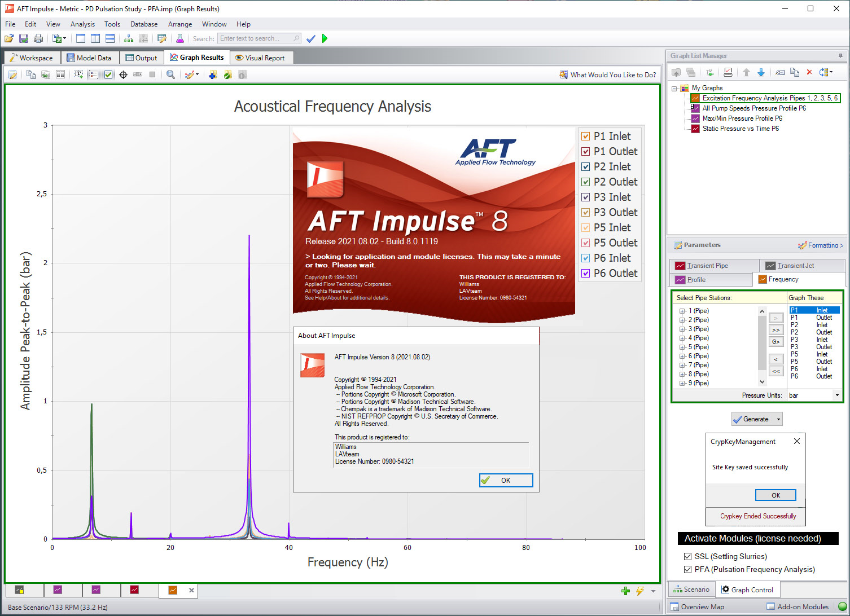Uncheck PFA (Pulsation Frequency Analysis) module
The height and width of the screenshot is (616, 850).
coord(687,569)
